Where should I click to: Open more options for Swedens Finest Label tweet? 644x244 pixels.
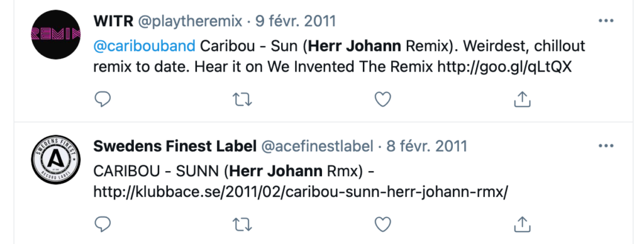tap(606, 146)
